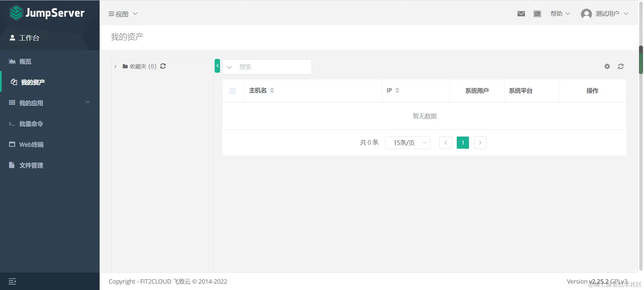Go to previous page arrow
The height and width of the screenshot is (290, 644).
tap(446, 143)
